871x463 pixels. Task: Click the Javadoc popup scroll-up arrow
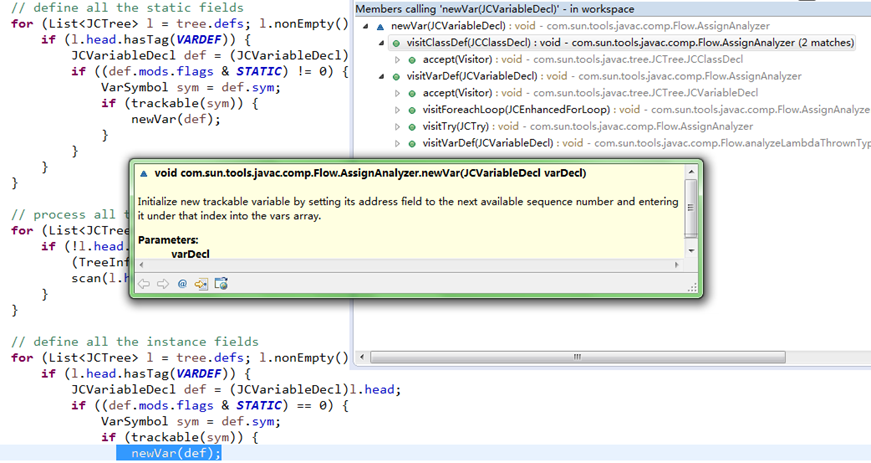691,172
